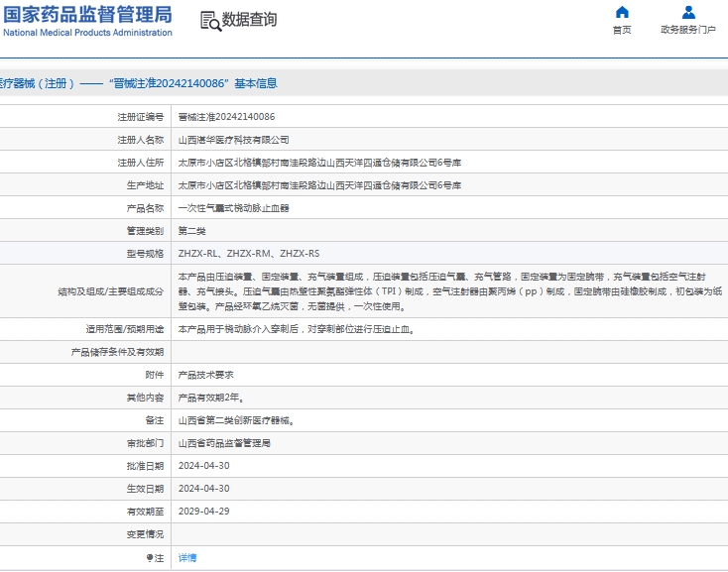The width and height of the screenshot is (728, 572).
Task: Click model value ZHZX-RL、ZHZX-RM、ZHZX-RS
Action: pos(249,254)
